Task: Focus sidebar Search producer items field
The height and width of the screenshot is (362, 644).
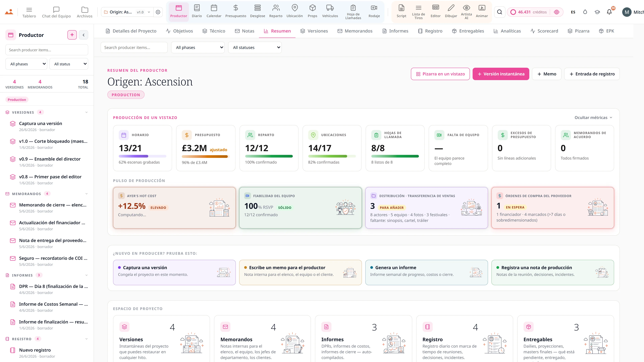Action: click(47, 50)
